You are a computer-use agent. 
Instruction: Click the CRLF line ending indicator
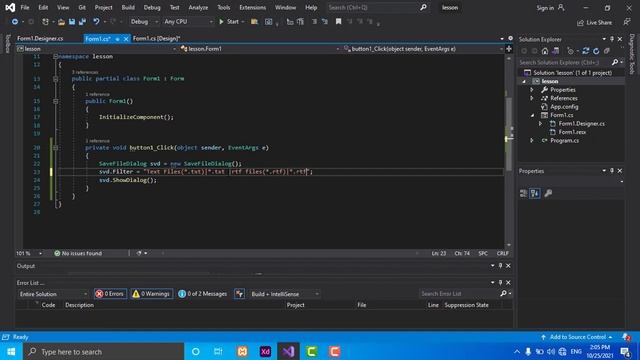(502, 253)
